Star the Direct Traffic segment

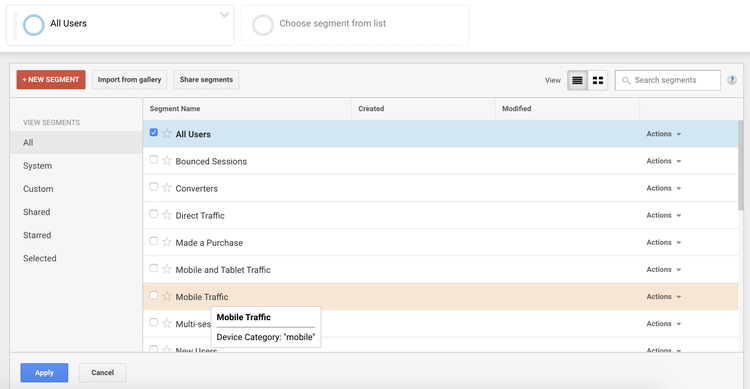[167, 215]
